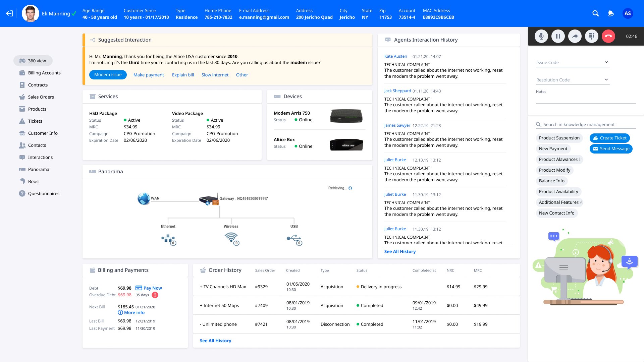
Task: Open Contracts in sidebar
Action: pos(34,85)
